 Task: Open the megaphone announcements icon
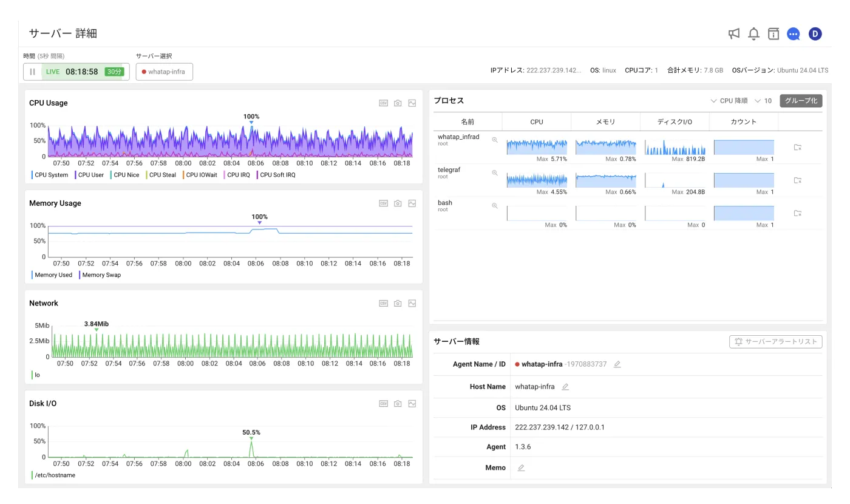click(734, 34)
